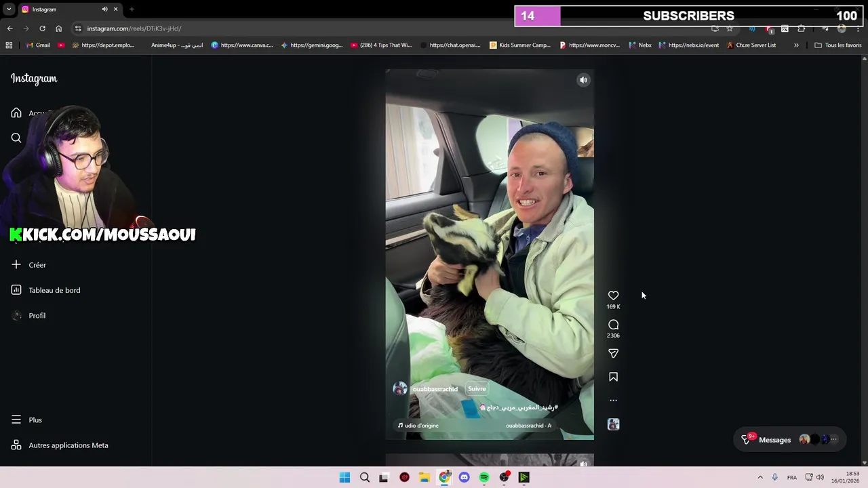Open Tableau de bord in the sidebar
The image size is (868, 488).
[46, 290]
